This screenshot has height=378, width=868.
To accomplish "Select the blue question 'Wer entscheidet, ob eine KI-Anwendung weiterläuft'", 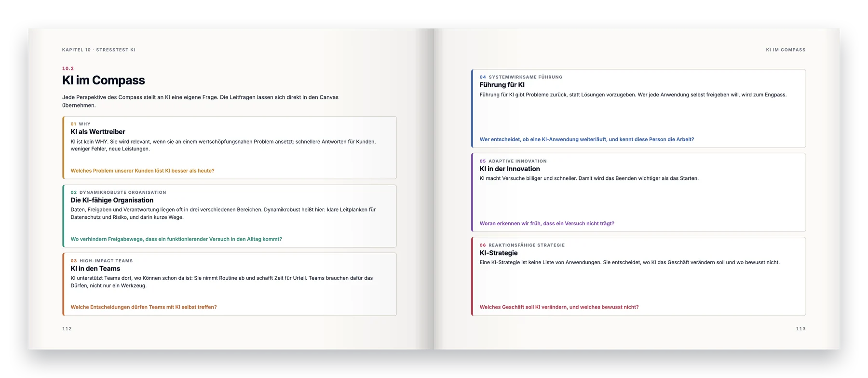I will point(587,139).
